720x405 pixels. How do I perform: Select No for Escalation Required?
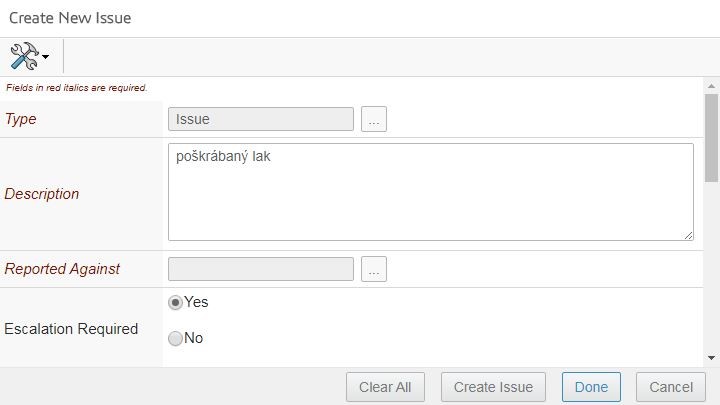click(x=175, y=338)
